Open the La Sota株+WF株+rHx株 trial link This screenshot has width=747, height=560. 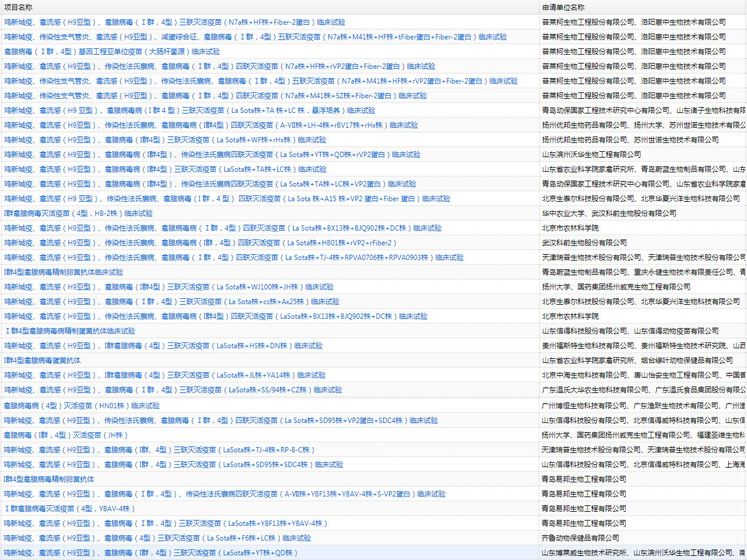tap(165, 140)
